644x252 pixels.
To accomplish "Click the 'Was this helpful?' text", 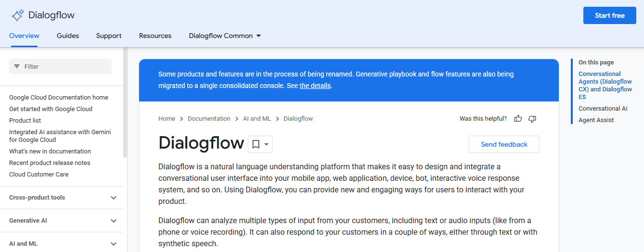I will [483, 118].
